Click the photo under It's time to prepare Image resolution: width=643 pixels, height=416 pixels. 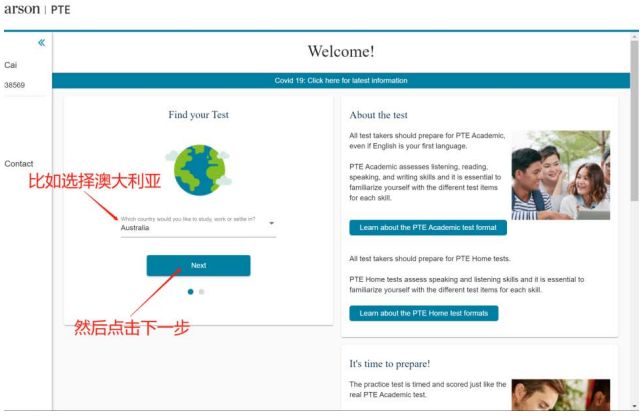tap(561, 395)
